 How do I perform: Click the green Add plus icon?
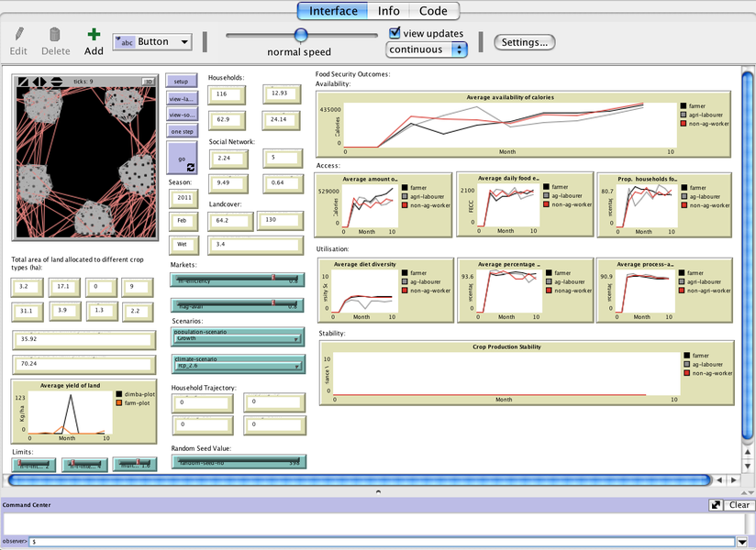click(x=94, y=35)
